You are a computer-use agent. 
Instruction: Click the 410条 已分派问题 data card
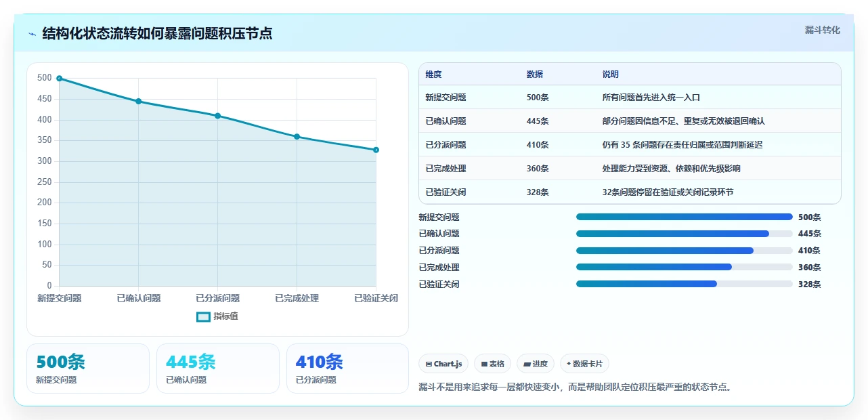pyautogui.click(x=347, y=369)
